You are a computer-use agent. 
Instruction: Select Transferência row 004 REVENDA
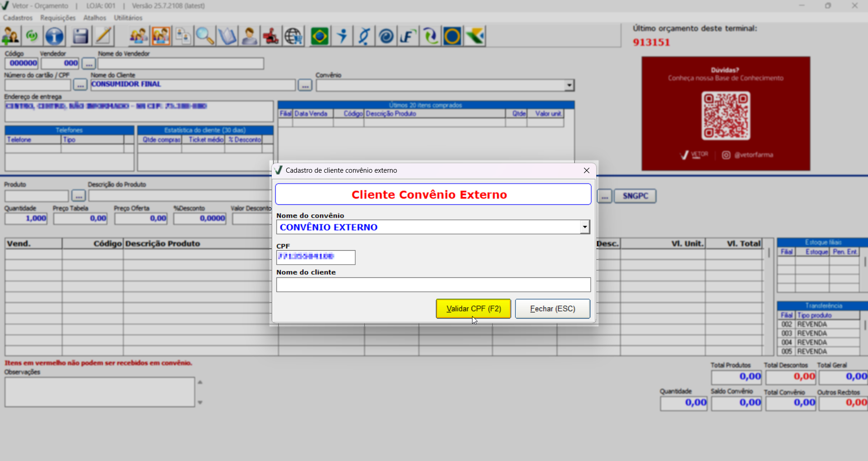tap(818, 343)
